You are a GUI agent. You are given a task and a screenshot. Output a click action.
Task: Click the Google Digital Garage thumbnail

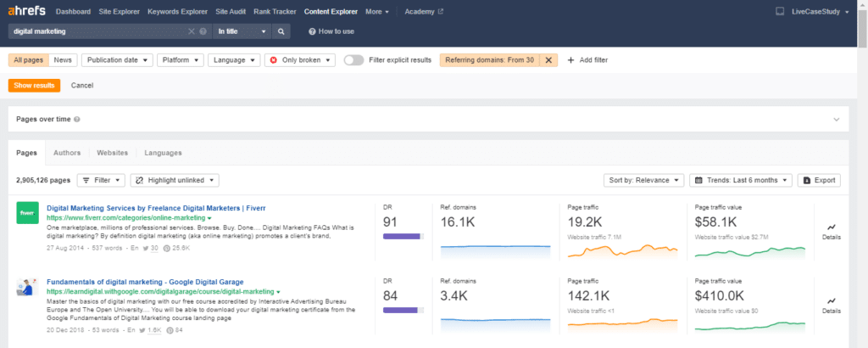(27, 287)
